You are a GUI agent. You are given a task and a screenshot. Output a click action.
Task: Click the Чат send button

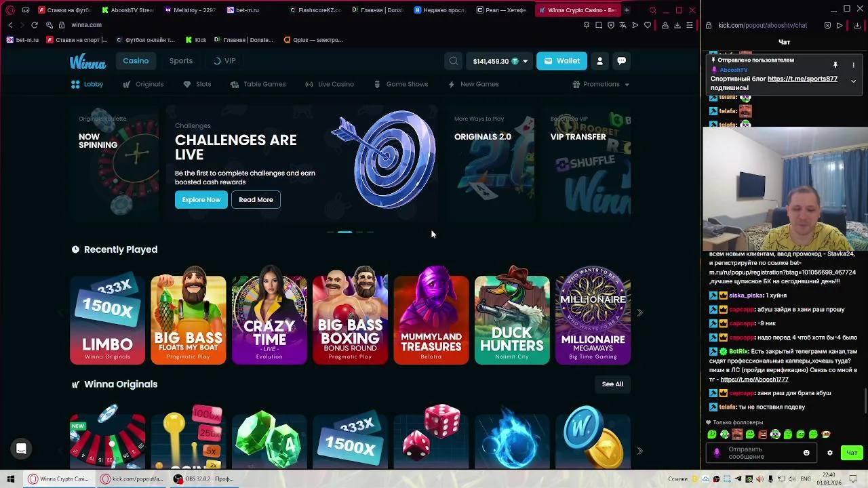[852, 453]
